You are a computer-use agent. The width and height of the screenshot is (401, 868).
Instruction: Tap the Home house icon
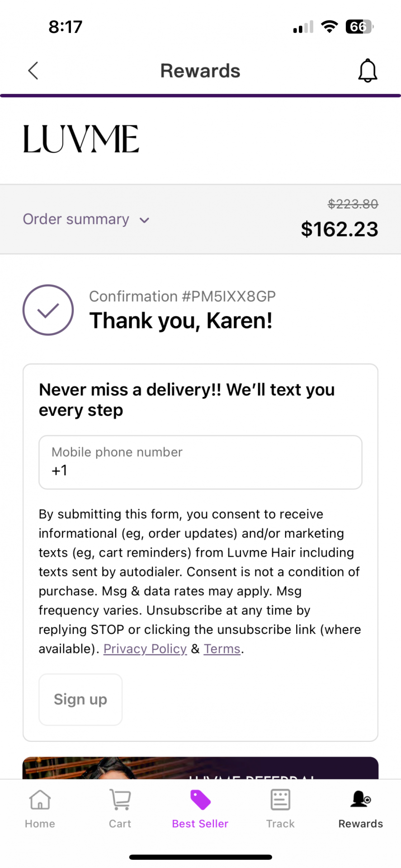(x=40, y=800)
